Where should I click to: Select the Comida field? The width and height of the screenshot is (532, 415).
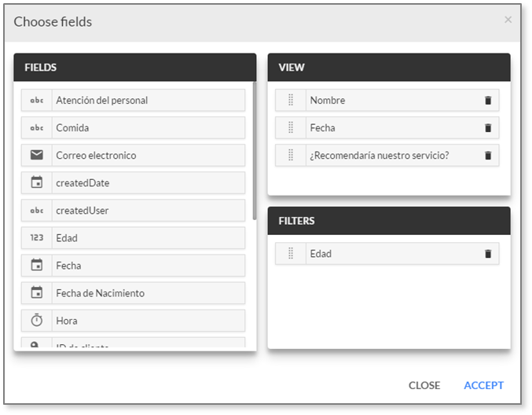133,127
